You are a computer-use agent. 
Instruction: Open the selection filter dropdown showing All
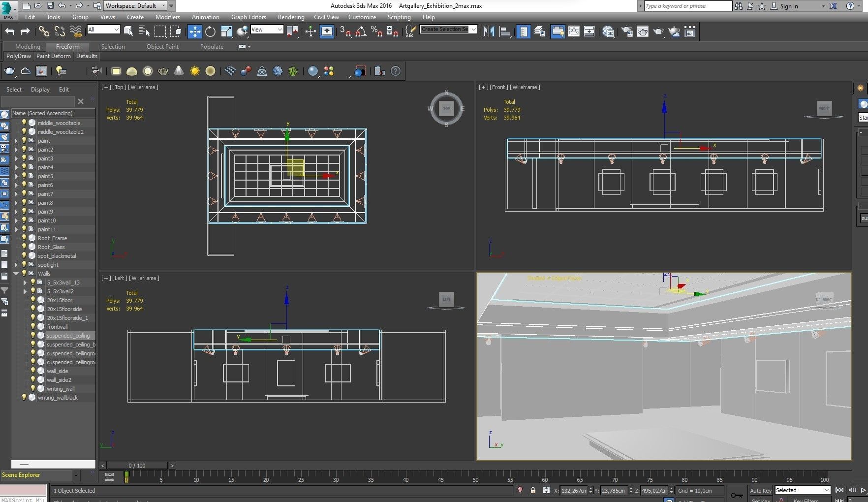coord(103,30)
